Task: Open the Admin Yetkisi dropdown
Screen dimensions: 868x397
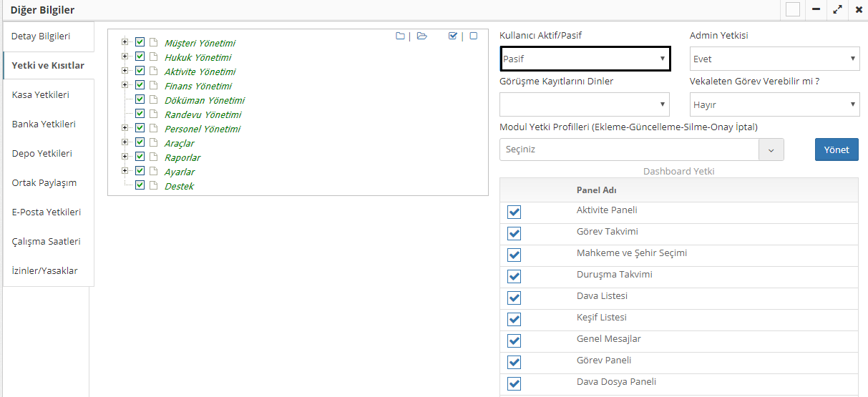Action: point(774,59)
